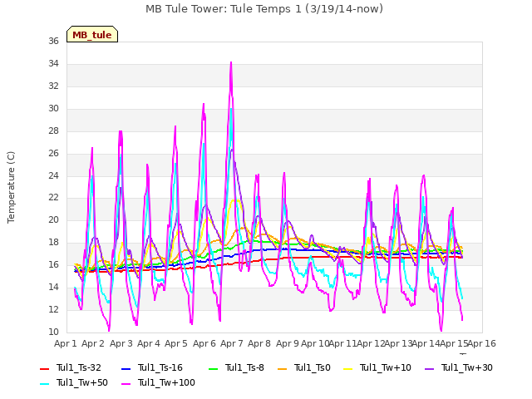Screen dimensions: 532x399
Task: Click the Apr 6 x-axis tick label
Action: (204, 343)
